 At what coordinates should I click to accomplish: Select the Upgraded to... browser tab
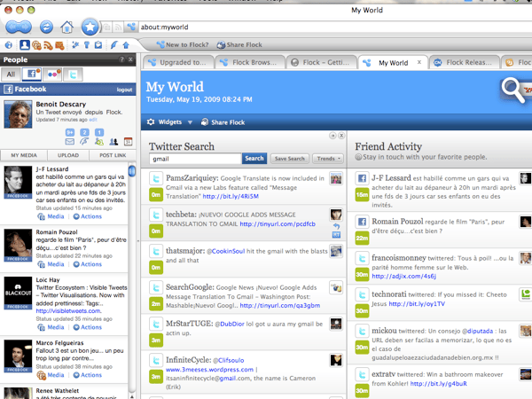(180, 63)
